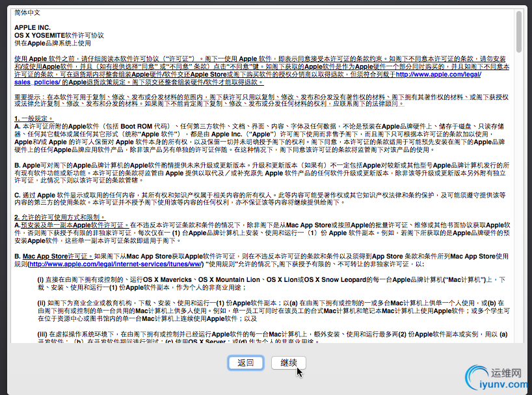The image size is (532, 395).
Task: Click the A.预安装及单一副本Apple软件许可证 subheading
Action: (x=72, y=225)
